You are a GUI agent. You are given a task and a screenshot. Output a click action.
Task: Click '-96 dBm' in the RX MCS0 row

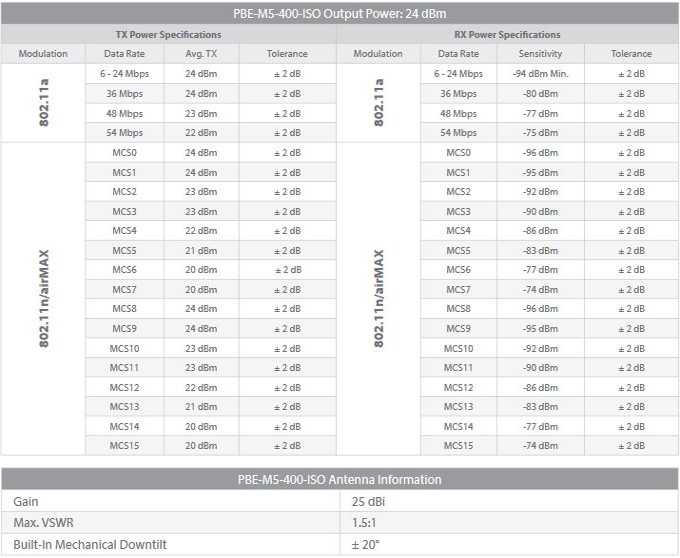(x=540, y=153)
